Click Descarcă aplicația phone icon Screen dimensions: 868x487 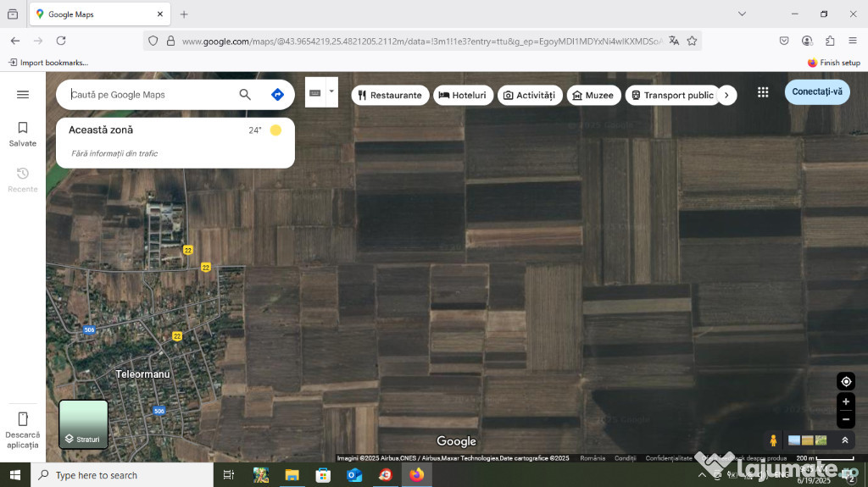click(23, 419)
